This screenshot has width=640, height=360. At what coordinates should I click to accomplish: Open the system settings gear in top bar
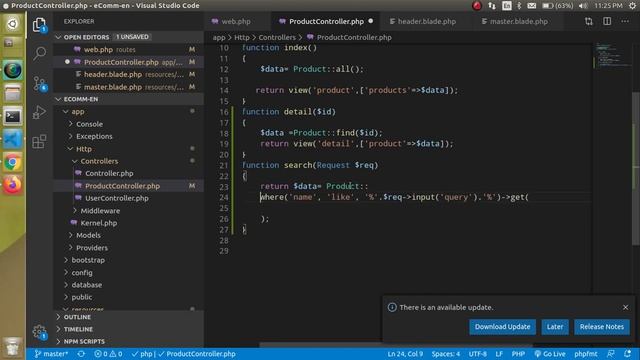[x=632, y=6]
